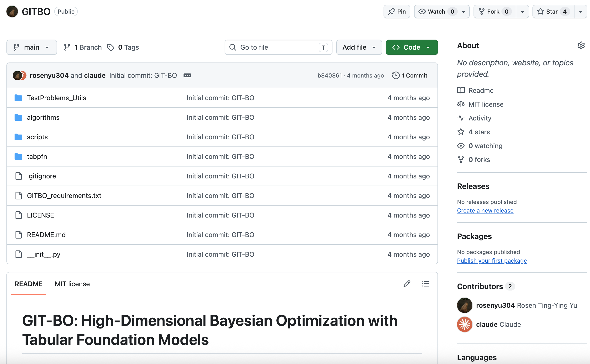Click the README.md file icon
The image size is (590, 364).
click(x=18, y=234)
